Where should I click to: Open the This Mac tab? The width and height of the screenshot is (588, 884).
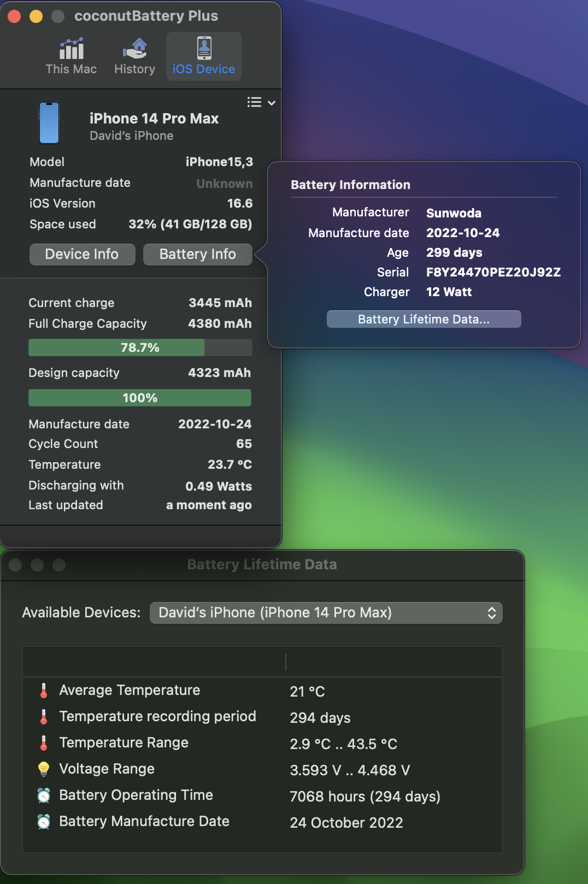tap(71, 56)
